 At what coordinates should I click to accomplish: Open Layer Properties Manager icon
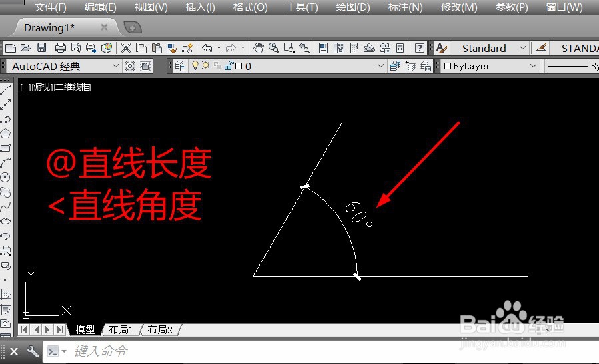coord(180,66)
